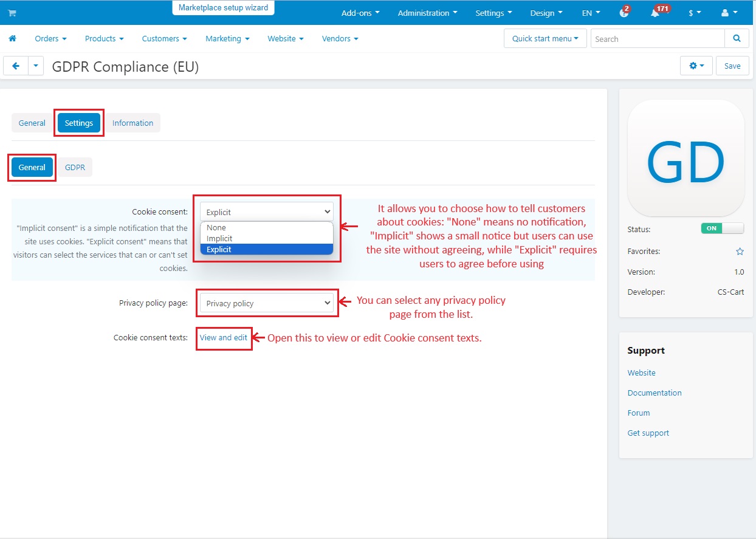Go to home via house icon

12,38
